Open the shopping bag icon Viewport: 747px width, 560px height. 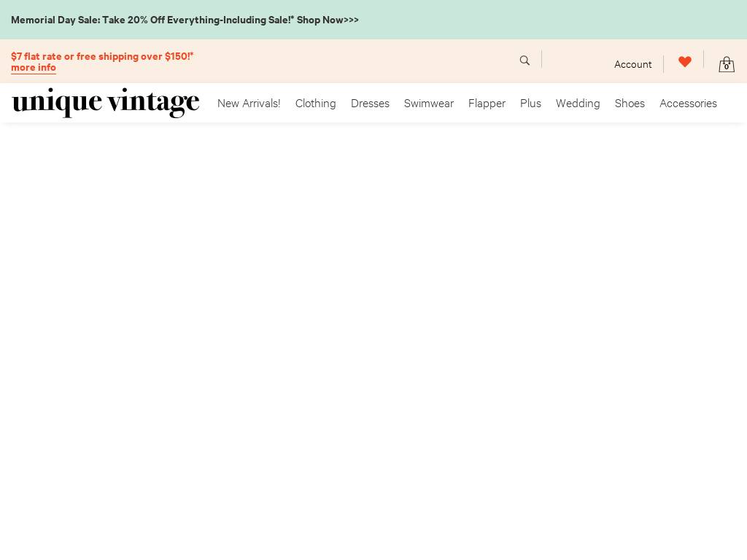(x=726, y=63)
